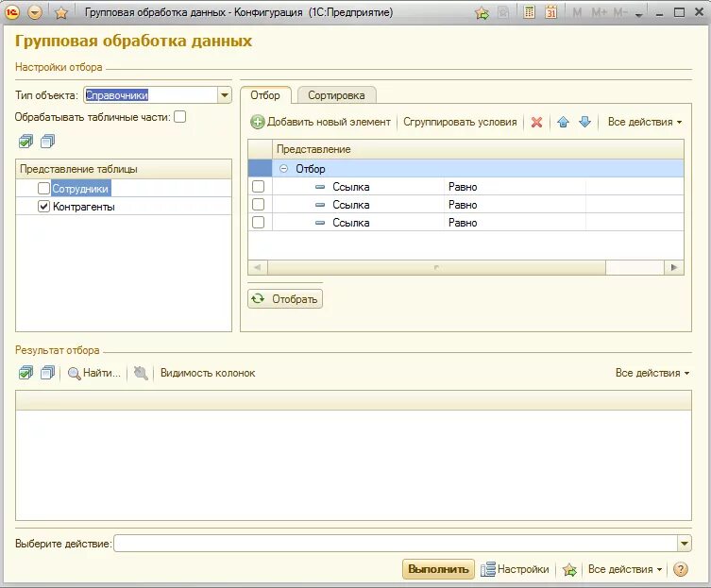The width and height of the screenshot is (711, 588).
Task: Switch to the Отбор tab
Action: point(265,95)
